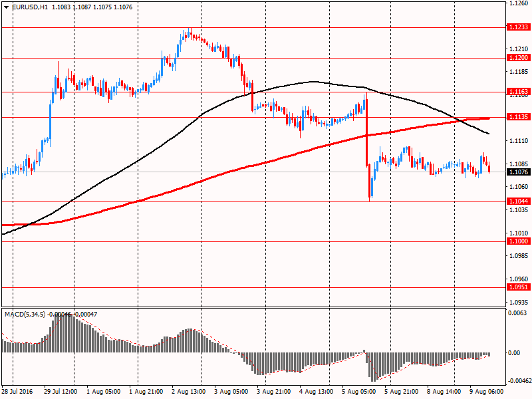Select the black moving average line at its peak
Image resolution: width=532 pixels, height=399 pixels.
(x=313, y=81)
